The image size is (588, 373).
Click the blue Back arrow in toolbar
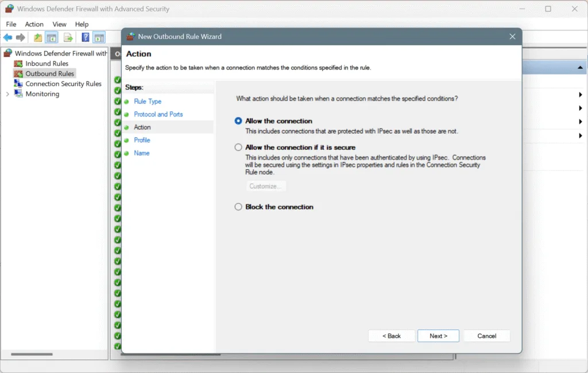[7, 38]
